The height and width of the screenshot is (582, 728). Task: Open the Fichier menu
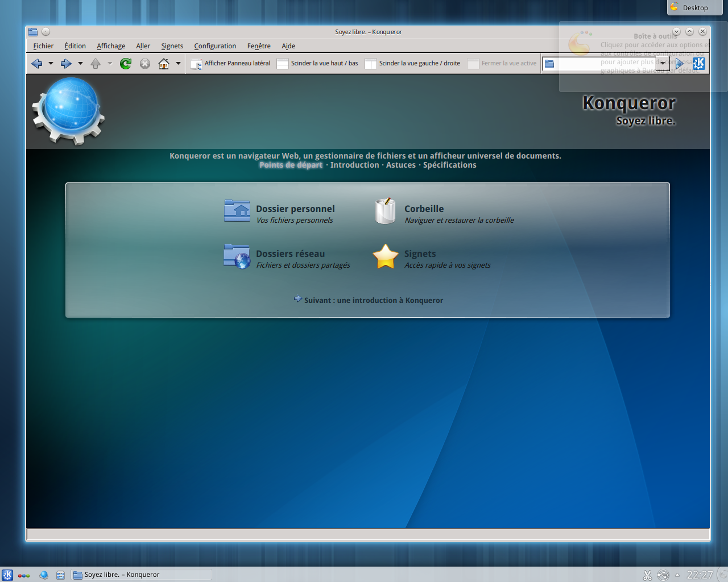[43, 46]
